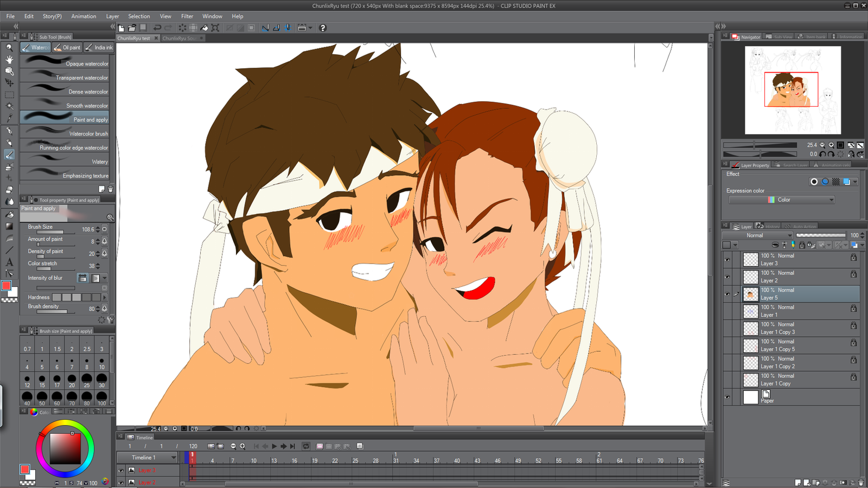
Task: Choose brush size 30 preset
Action: pyautogui.click(x=101, y=380)
